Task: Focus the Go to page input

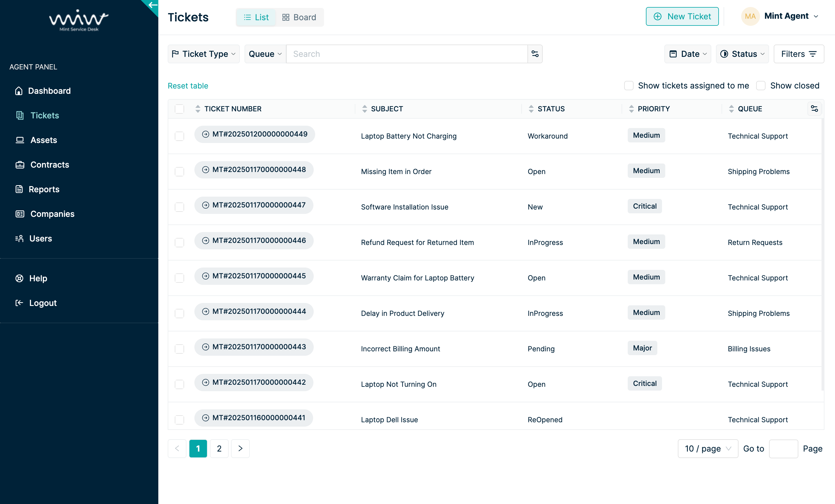Action: (x=783, y=449)
